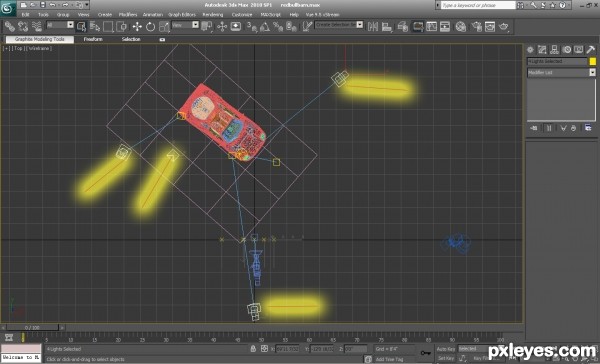Toggle 3D Snaps
The width and height of the screenshot is (600, 364).
coord(251,26)
